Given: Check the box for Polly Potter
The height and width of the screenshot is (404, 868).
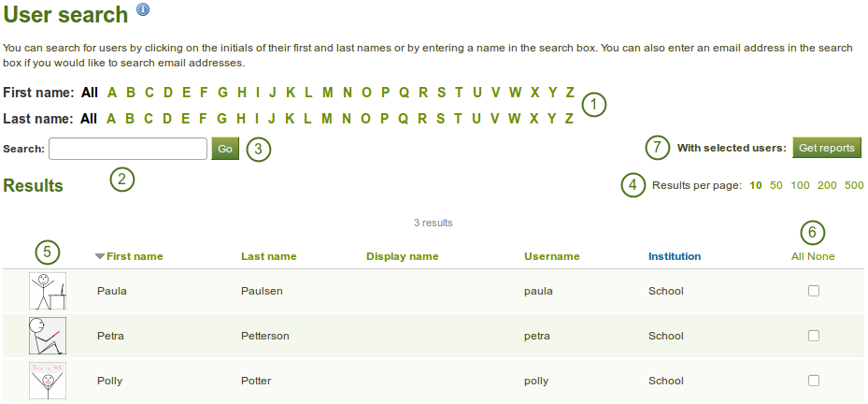Looking at the screenshot, I should click(x=814, y=381).
